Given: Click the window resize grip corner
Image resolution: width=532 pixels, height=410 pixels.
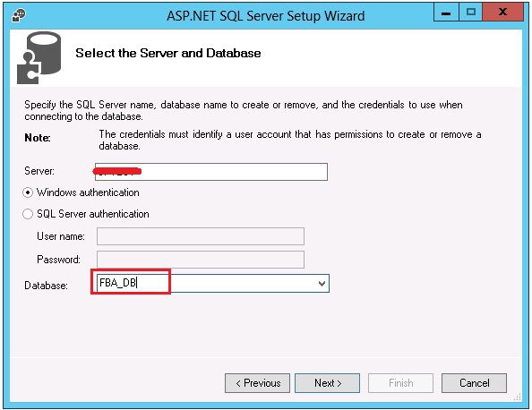Looking at the screenshot, I should point(518,397).
